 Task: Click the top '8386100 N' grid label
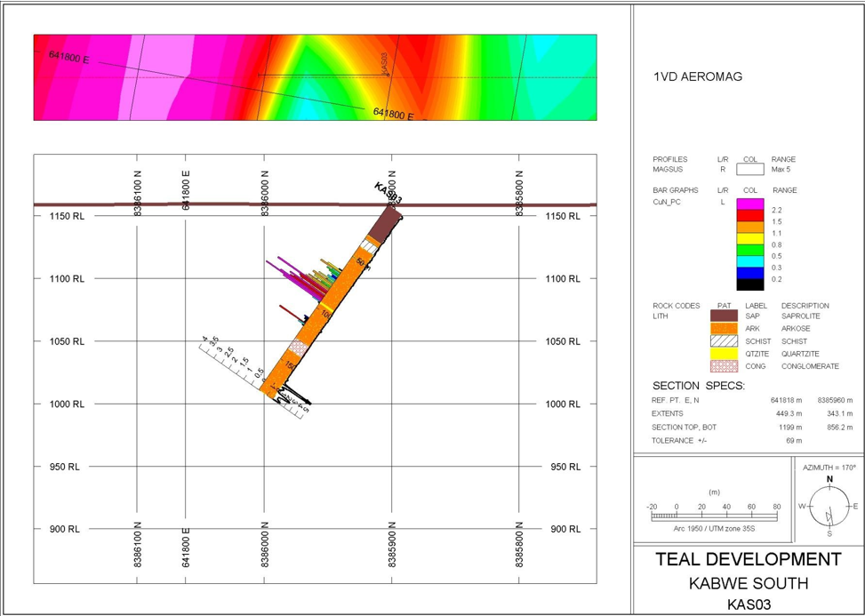point(138,193)
